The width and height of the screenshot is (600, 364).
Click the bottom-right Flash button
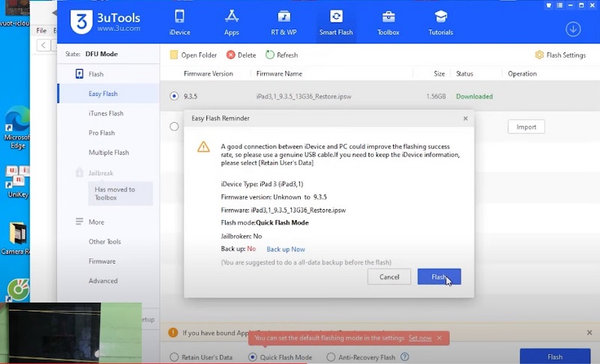[x=555, y=357]
